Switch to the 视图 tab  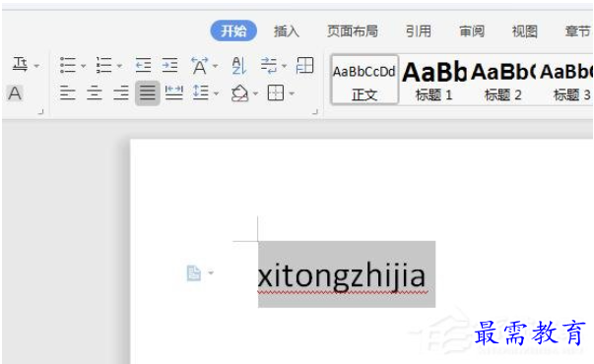pos(525,31)
